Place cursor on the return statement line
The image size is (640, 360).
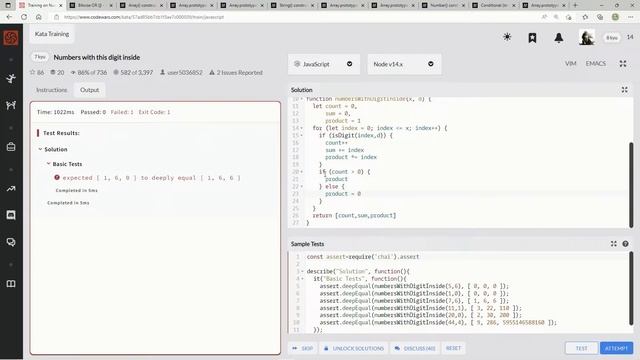point(354,216)
